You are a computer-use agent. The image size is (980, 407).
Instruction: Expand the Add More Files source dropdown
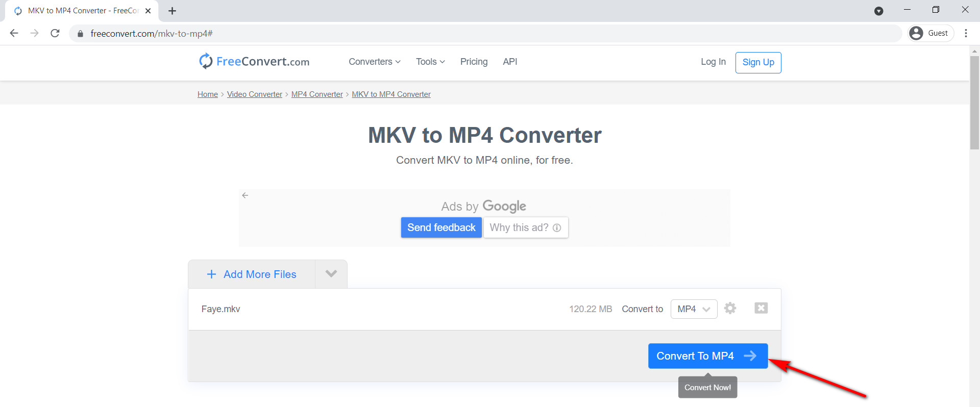pos(331,274)
